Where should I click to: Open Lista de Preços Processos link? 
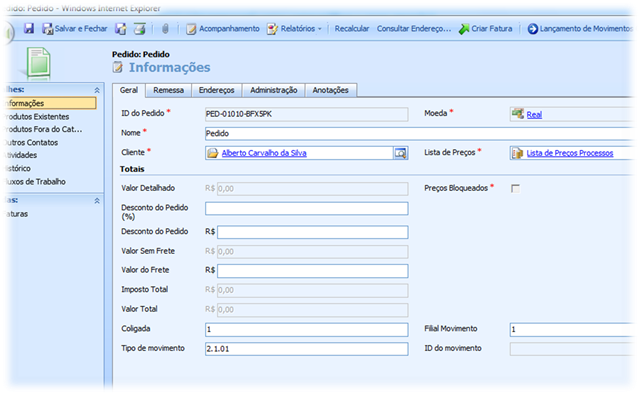pos(570,153)
